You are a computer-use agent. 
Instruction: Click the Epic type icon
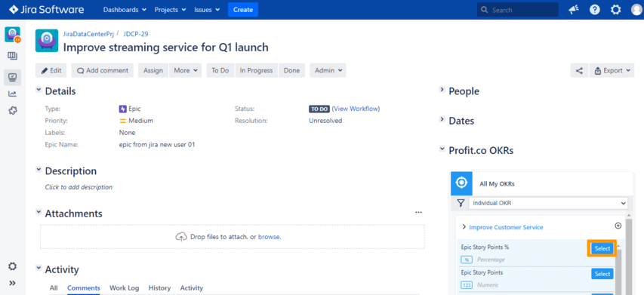(x=122, y=109)
